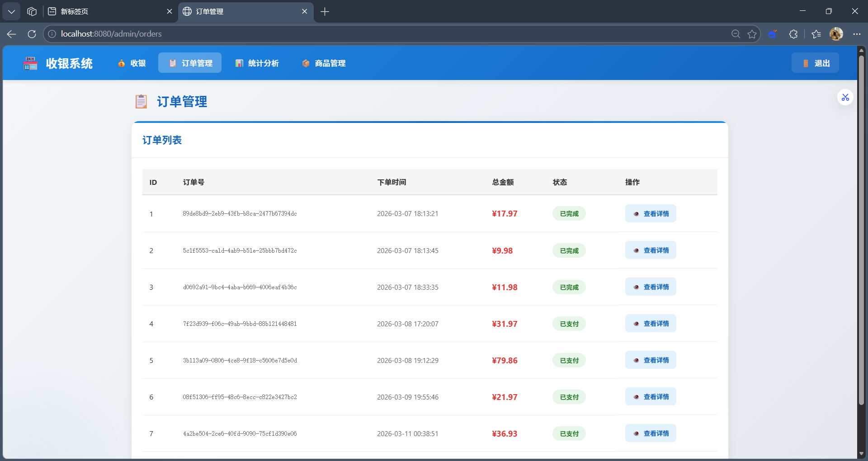868x461 pixels.
Task: Click order number starting with d0692a91
Action: pyautogui.click(x=240, y=287)
